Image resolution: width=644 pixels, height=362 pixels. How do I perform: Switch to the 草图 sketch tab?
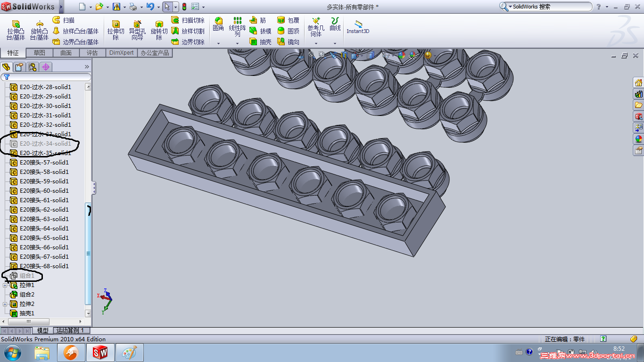[39, 53]
